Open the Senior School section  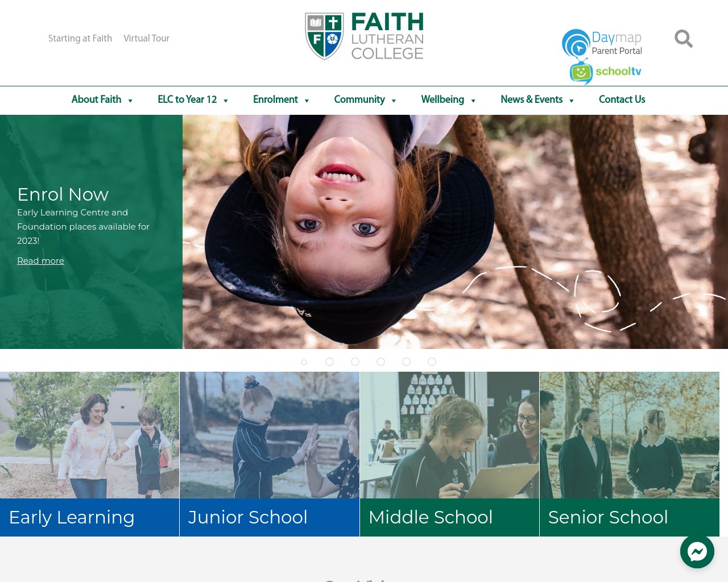(629, 454)
